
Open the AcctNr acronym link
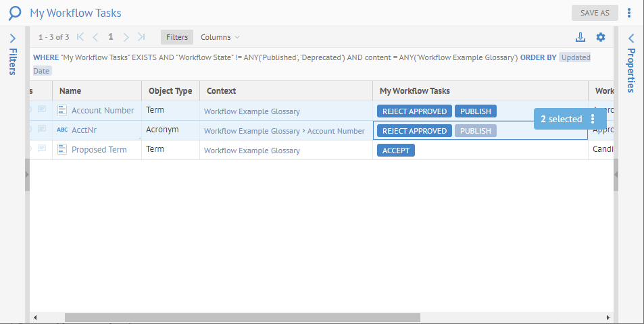tap(84, 130)
